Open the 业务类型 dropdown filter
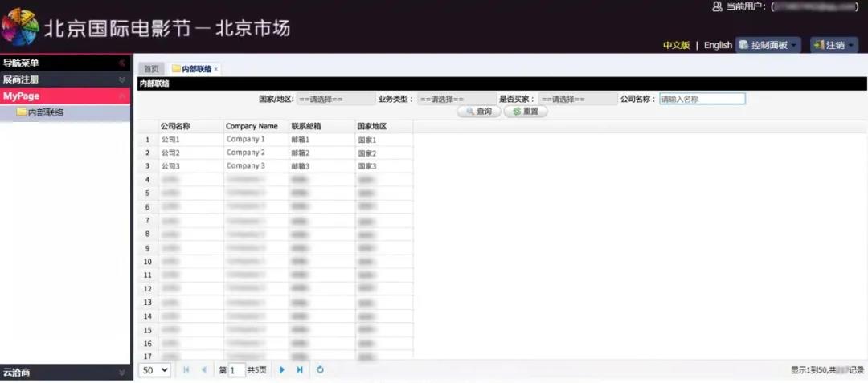Image resolution: width=868 pixels, height=383 pixels. point(456,100)
